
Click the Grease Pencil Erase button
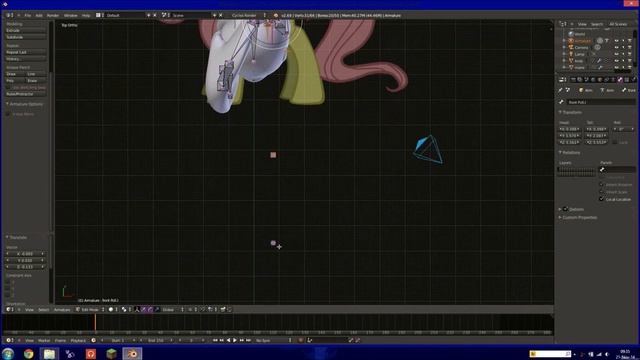point(36,81)
